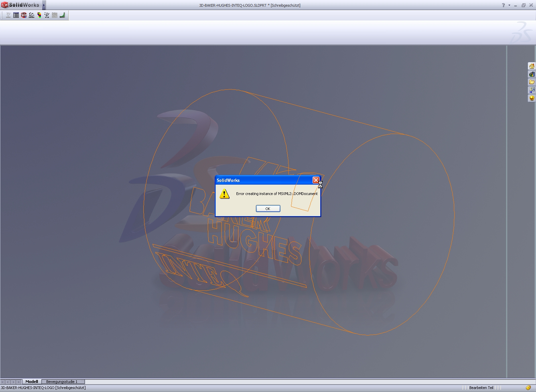Close the SolidWorks error dialog with X

coord(316,180)
